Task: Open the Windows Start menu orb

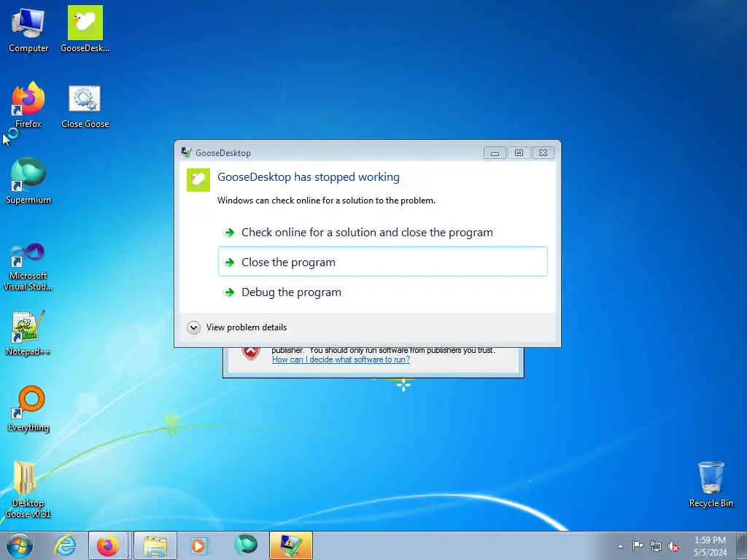Action: point(20,545)
